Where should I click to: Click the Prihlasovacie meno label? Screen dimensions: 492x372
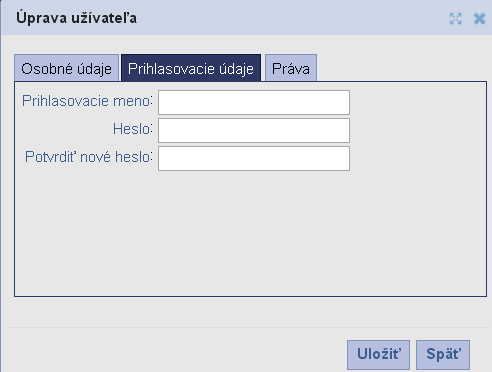[x=87, y=101]
